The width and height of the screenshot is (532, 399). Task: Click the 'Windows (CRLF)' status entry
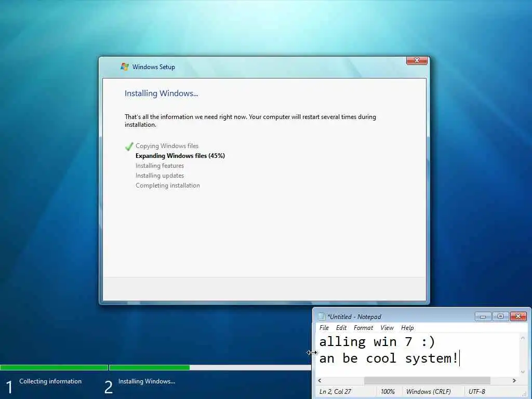coord(428,392)
